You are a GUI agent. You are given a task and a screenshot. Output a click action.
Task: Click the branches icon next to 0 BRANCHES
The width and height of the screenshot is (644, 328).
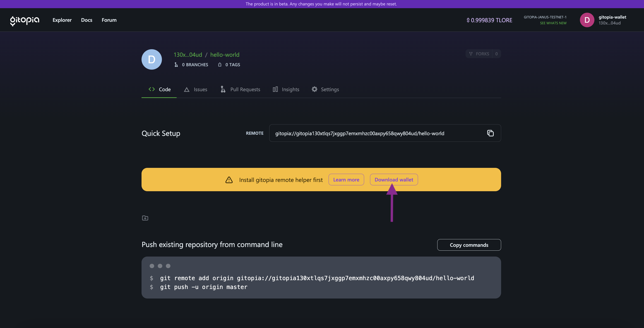tap(176, 65)
